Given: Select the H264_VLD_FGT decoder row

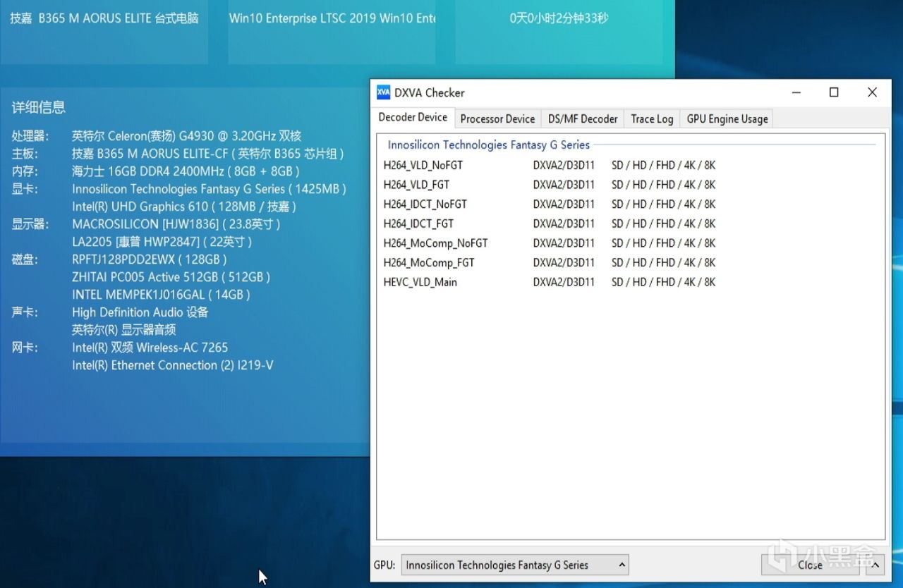Looking at the screenshot, I should click(x=550, y=185).
